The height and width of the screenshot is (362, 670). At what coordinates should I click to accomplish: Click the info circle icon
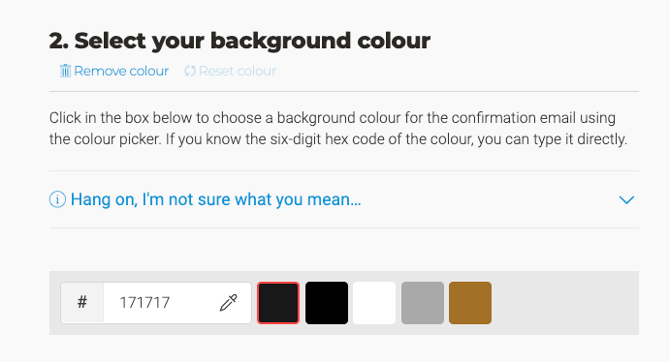click(57, 199)
